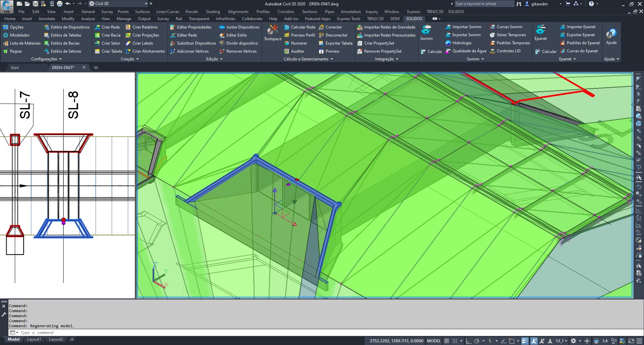Toggle ortho mode in status bar
The image size is (644, 345).
pyautogui.click(x=468, y=341)
